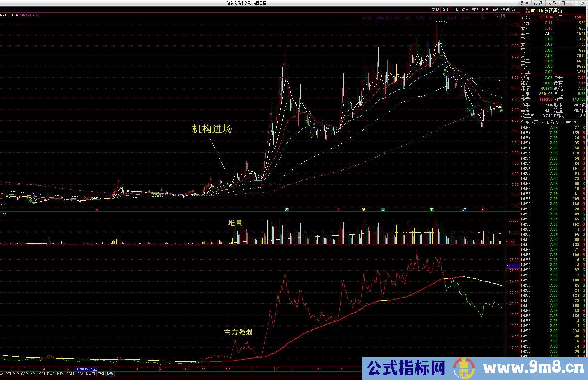588x380 pixels.
Task: Toggle the 复权 price adjustment button
Action: (x=435, y=10)
